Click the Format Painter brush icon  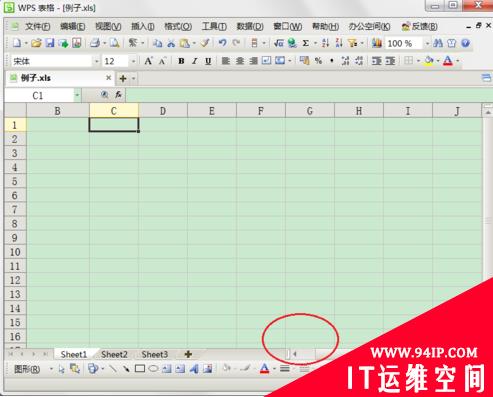click(x=205, y=43)
